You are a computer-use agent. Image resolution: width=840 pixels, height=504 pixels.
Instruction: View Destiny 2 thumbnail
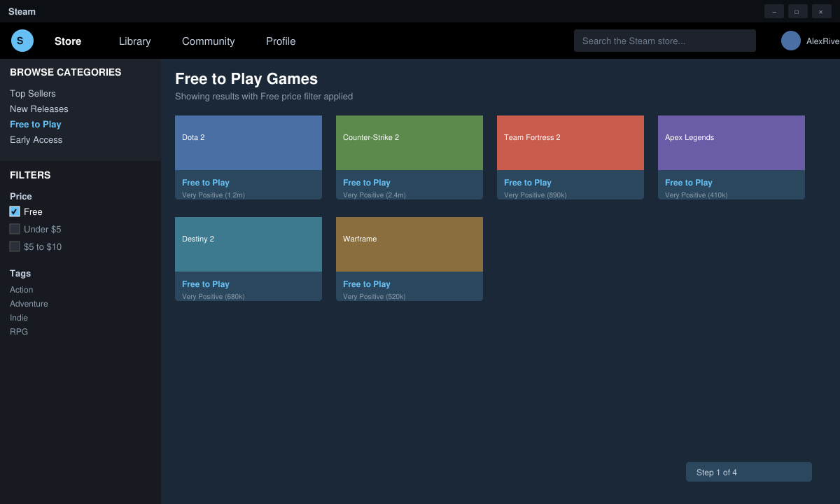(x=248, y=244)
